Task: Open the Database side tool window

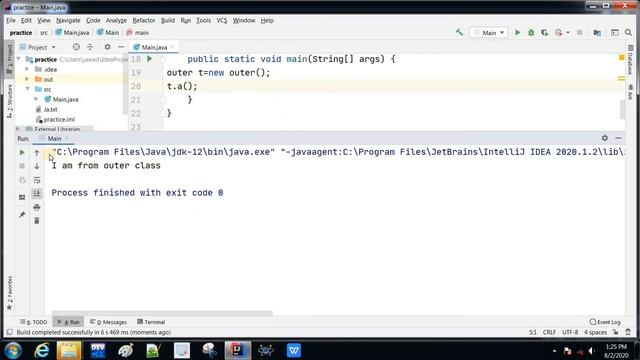Action: click(630, 60)
